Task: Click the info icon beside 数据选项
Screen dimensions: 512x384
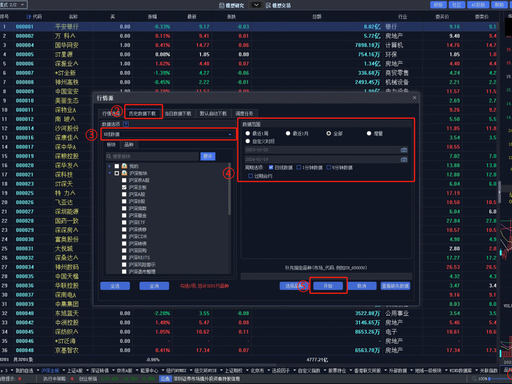Action: pyautogui.click(x=126, y=124)
